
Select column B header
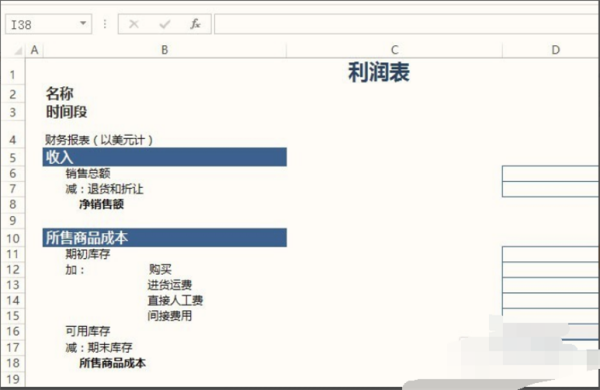tap(165, 50)
